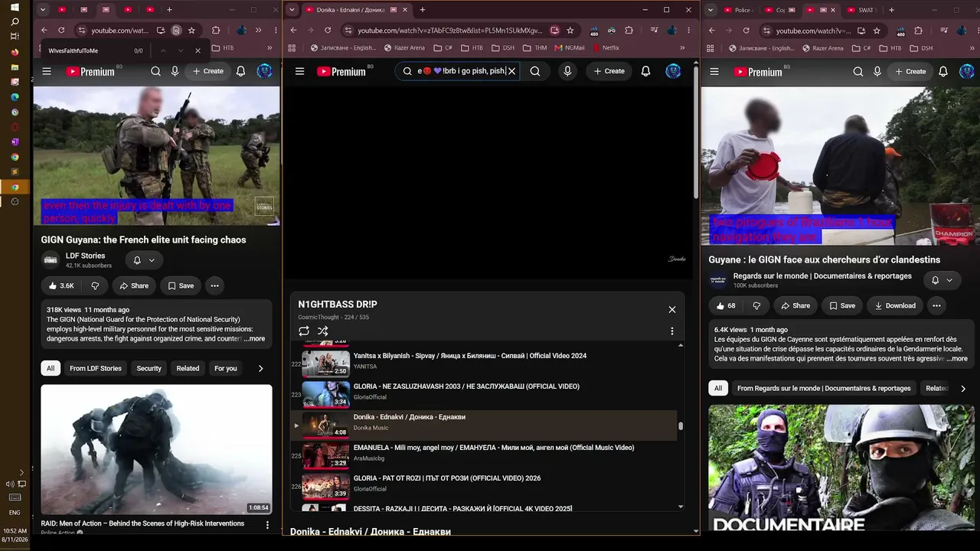Screen dimensions: 980x551
Task: Open account avatar menu in the left YouTube window
Action: (265, 71)
